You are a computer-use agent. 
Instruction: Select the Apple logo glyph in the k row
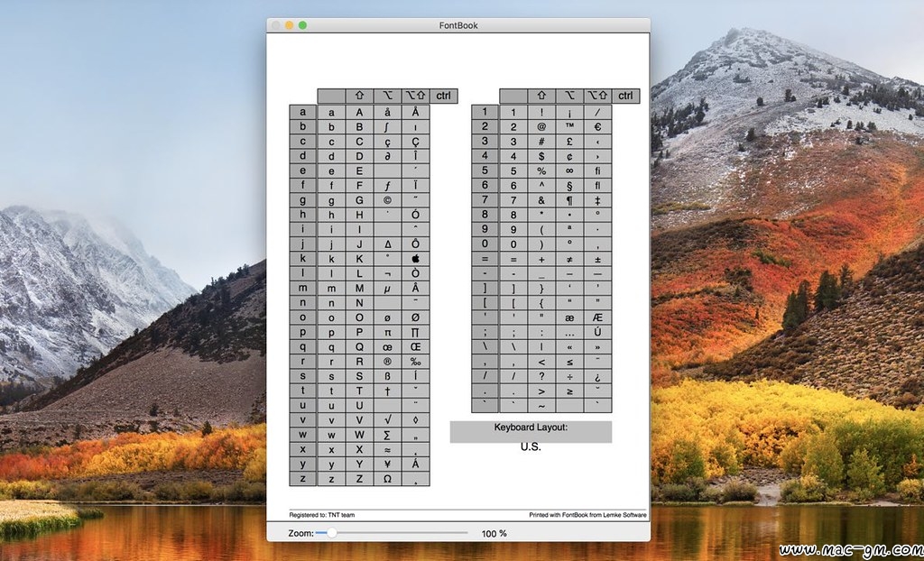coord(416,259)
